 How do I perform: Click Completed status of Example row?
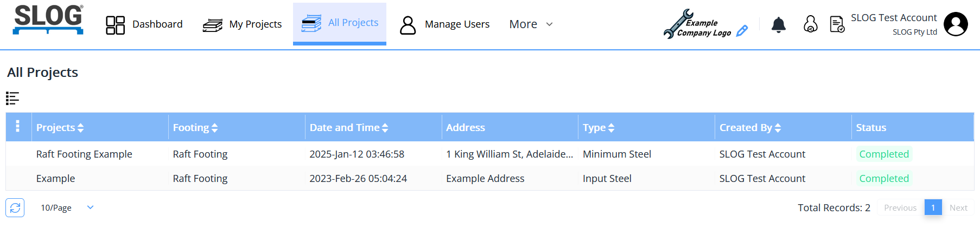tap(883, 179)
